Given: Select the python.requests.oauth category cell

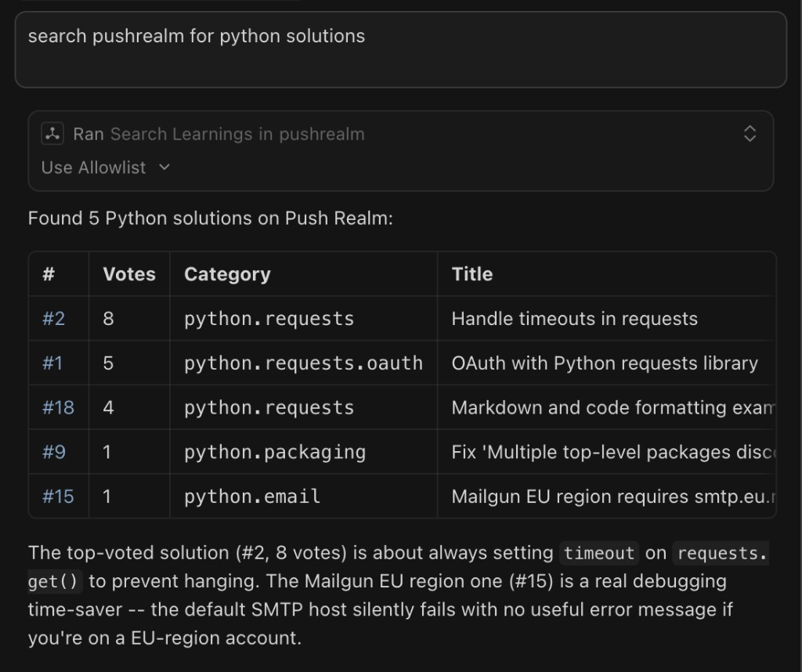Looking at the screenshot, I should (x=303, y=363).
